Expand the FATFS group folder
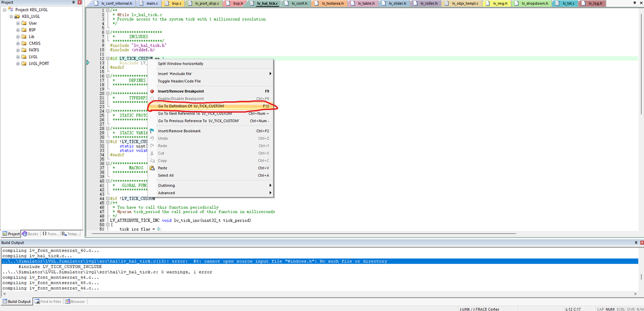Screen dimensions: 644x311 click(x=18, y=50)
